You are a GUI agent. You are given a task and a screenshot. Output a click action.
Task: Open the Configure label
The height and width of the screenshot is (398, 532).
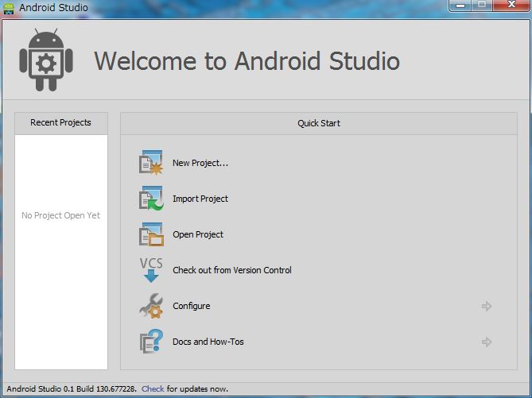click(x=192, y=306)
